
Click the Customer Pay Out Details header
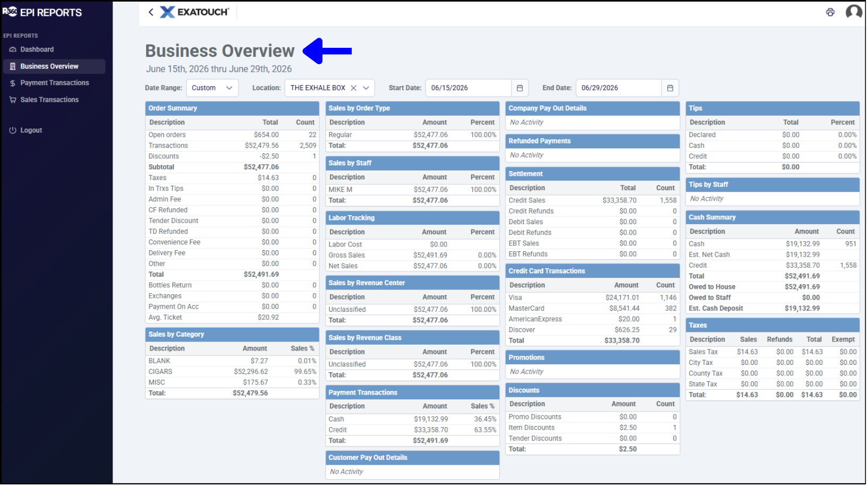412,458
